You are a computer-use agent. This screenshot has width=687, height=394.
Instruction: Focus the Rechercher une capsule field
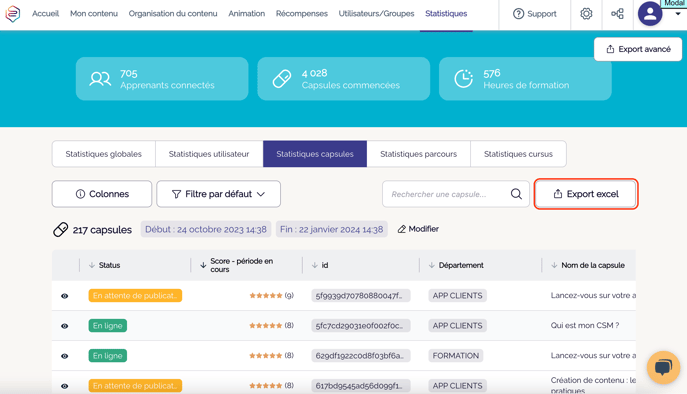(x=456, y=194)
